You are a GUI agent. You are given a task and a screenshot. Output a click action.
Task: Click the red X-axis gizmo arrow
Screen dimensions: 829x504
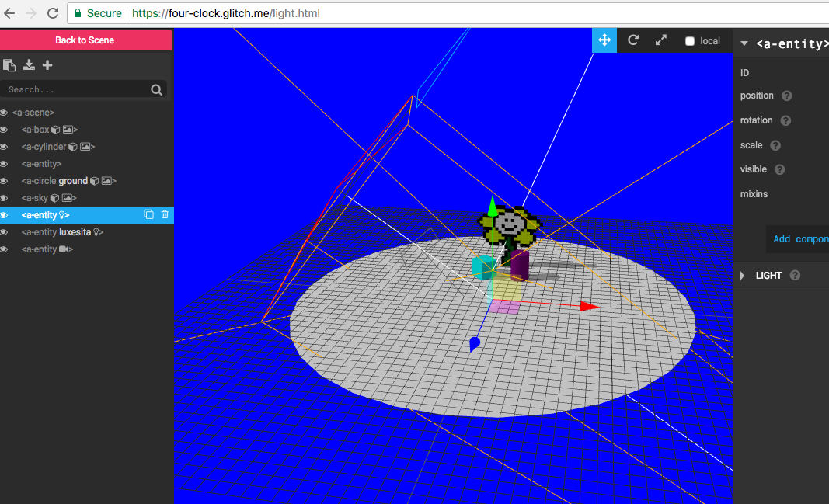point(590,307)
